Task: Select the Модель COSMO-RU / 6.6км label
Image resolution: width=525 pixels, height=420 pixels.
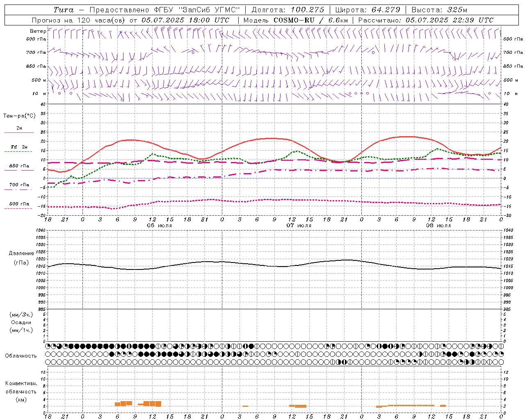Action: (x=296, y=20)
